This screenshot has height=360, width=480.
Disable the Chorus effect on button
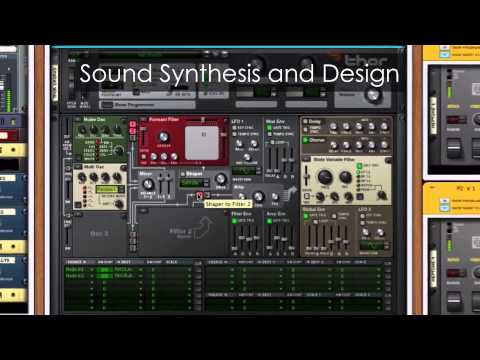pyautogui.click(x=306, y=140)
